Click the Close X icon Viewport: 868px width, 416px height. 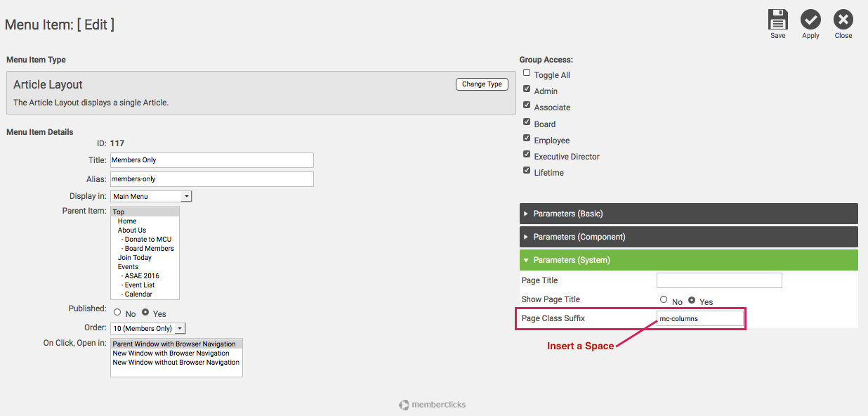point(843,20)
